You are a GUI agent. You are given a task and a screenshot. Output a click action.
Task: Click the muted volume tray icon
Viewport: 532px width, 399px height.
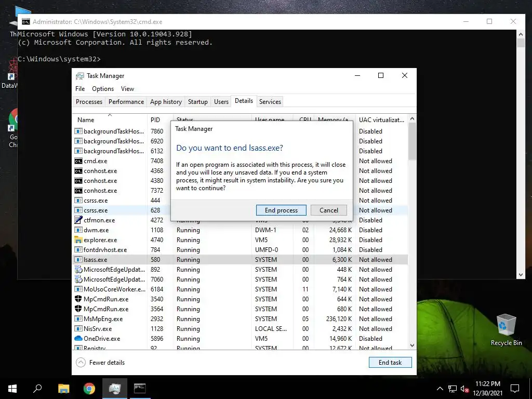(464, 389)
